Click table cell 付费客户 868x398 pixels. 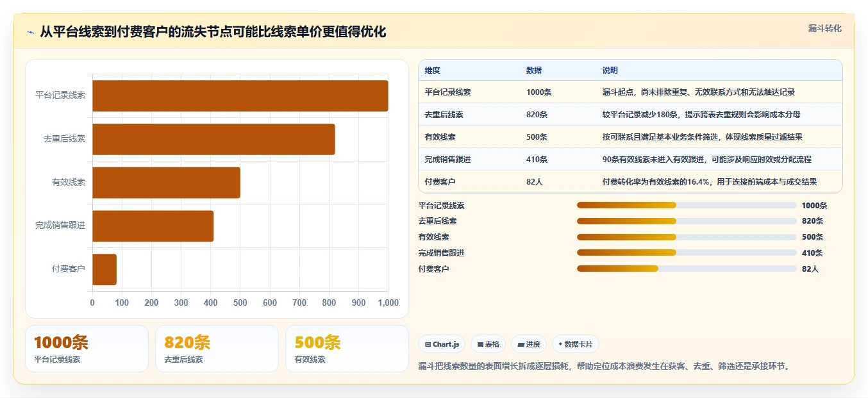(x=440, y=182)
